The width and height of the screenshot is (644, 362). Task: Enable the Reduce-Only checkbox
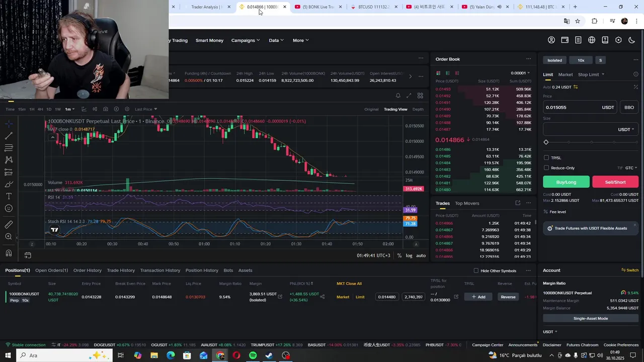(546, 168)
